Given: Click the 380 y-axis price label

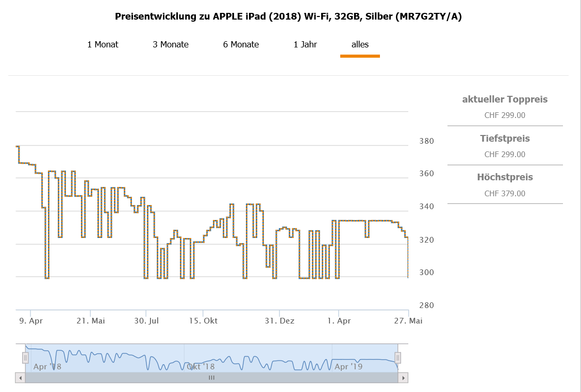Looking at the screenshot, I should (x=425, y=141).
